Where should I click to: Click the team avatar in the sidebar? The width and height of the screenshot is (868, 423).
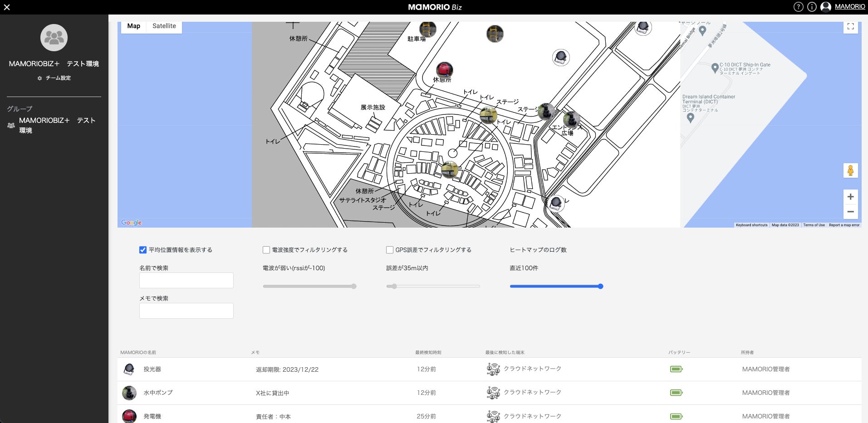tap(54, 38)
